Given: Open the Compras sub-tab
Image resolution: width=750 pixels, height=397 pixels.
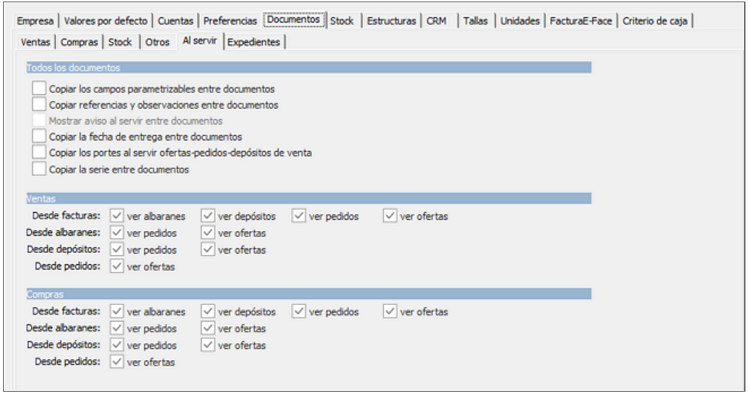Looking at the screenshot, I should [x=79, y=42].
